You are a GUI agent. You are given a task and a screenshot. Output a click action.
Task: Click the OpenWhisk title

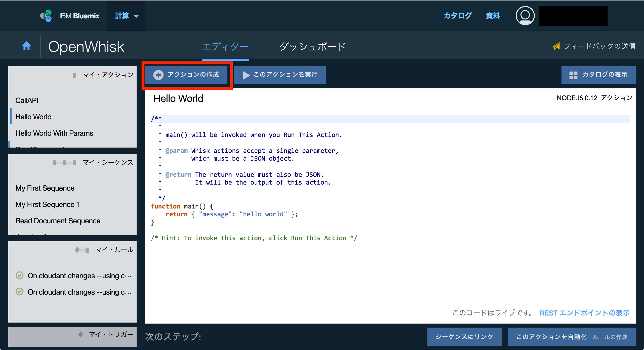[86, 47]
